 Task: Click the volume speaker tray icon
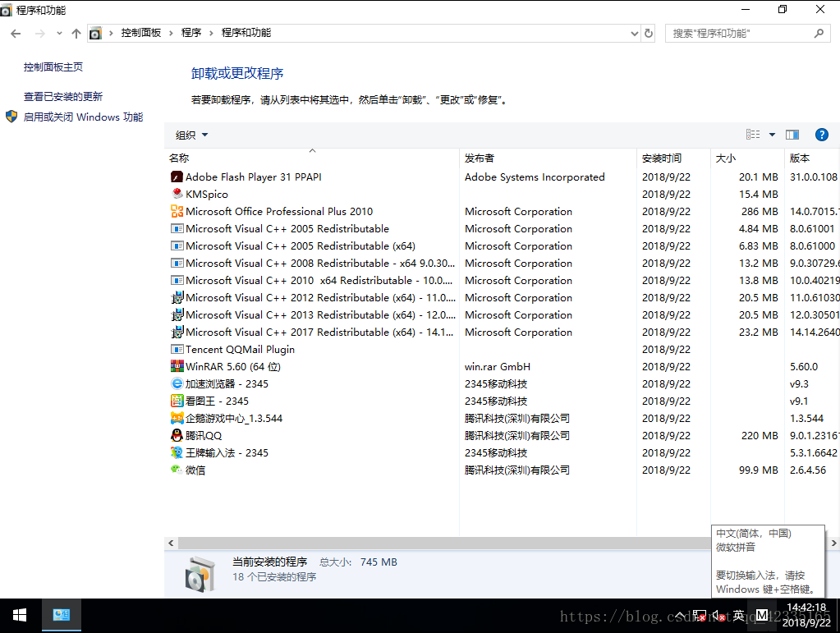click(x=719, y=616)
